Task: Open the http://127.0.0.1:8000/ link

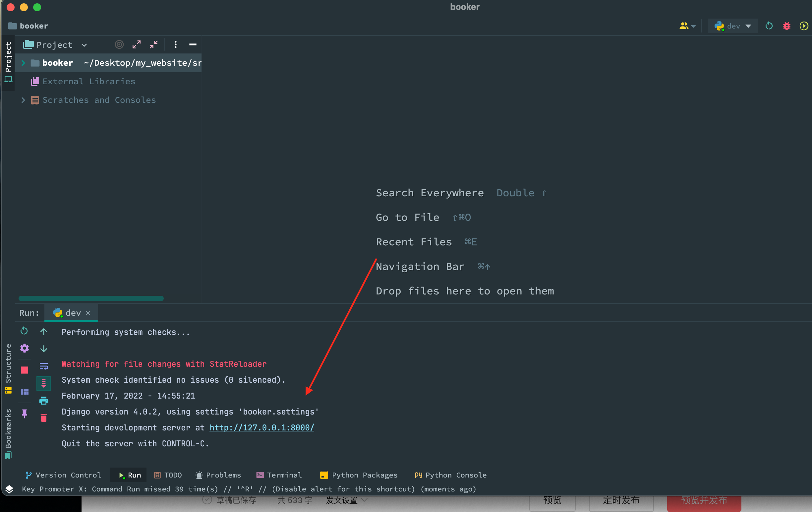Action: pyautogui.click(x=262, y=428)
